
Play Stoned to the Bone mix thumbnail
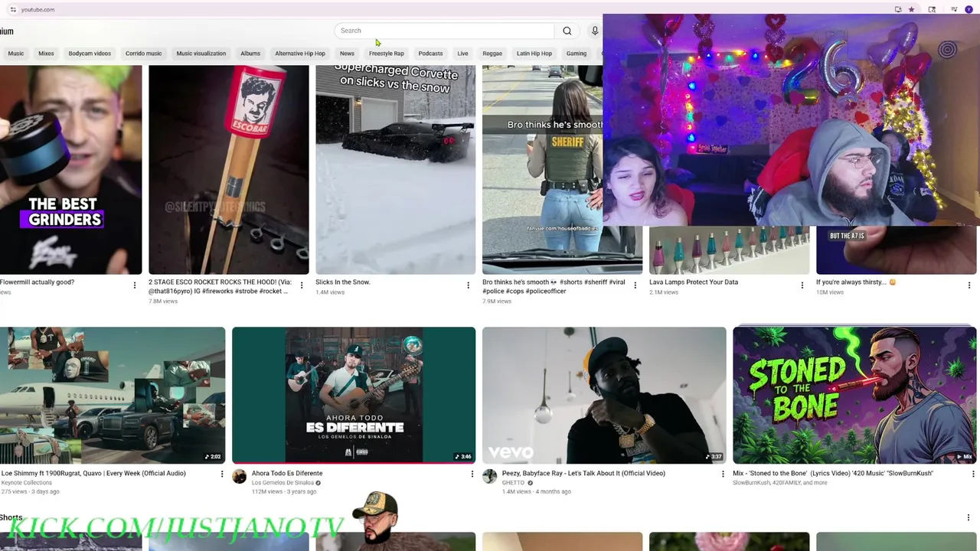(854, 395)
